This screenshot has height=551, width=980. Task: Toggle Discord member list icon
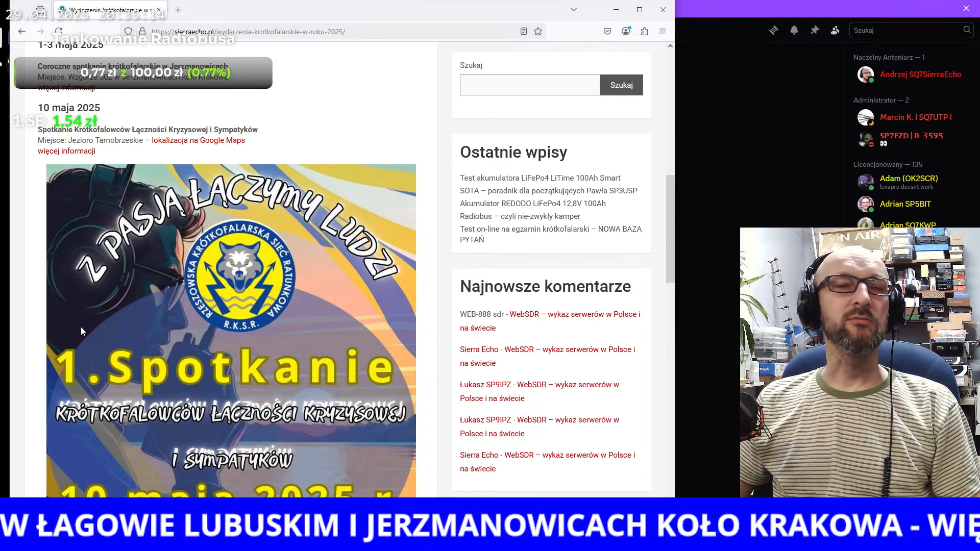pos(835,30)
